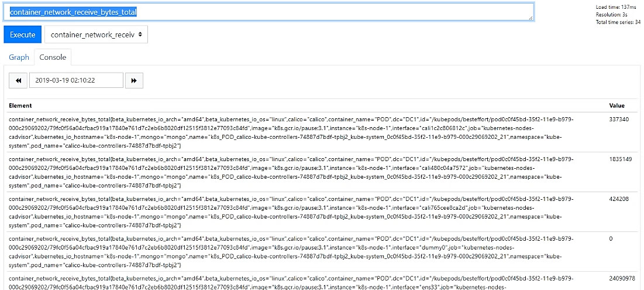Select result row with interface dummy0

[x=292, y=251]
